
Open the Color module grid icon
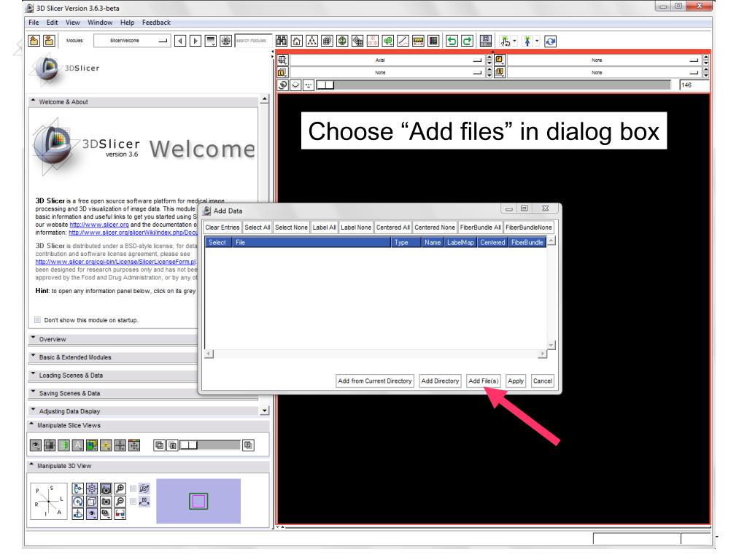[x=433, y=41]
